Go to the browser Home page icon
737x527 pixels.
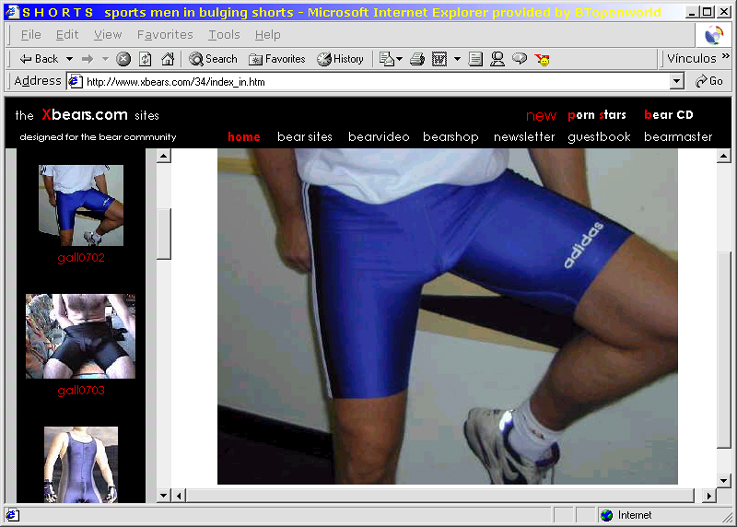click(168, 59)
